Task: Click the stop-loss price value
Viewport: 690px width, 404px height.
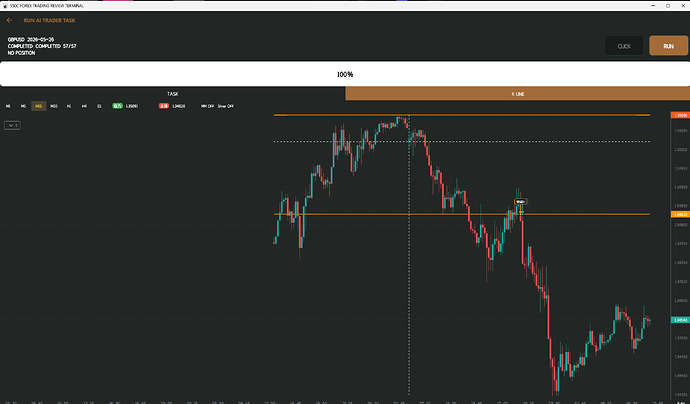Action: point(179,106)
